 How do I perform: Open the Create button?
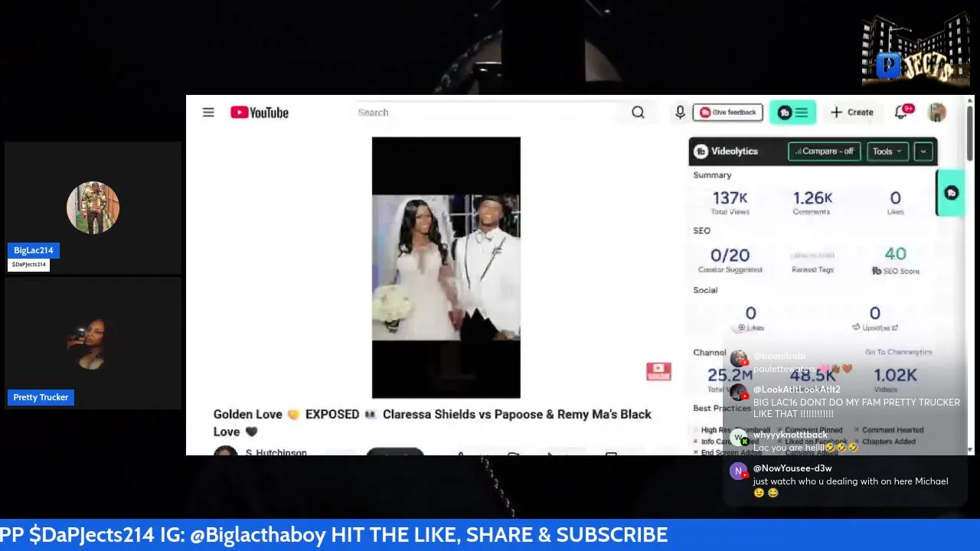click(x=851, y=112)
